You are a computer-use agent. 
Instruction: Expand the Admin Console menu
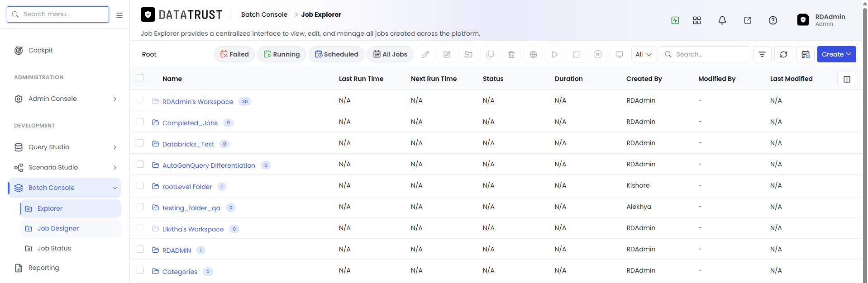tap(67, 99)
